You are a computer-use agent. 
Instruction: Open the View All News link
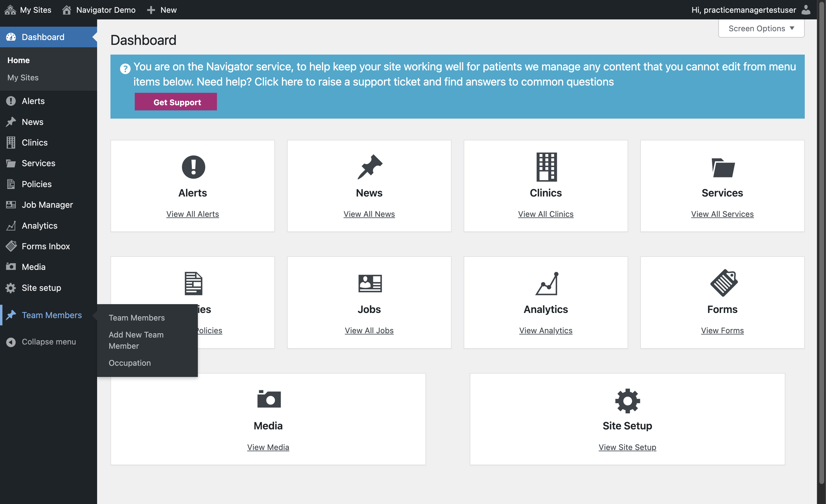tap(369, 214)
